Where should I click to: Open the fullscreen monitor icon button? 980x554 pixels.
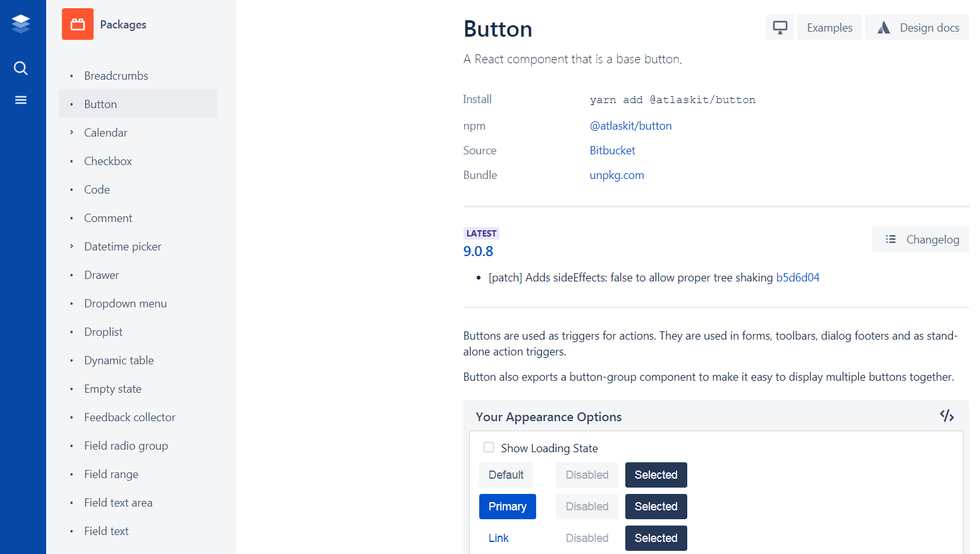(x=780, y=27)
